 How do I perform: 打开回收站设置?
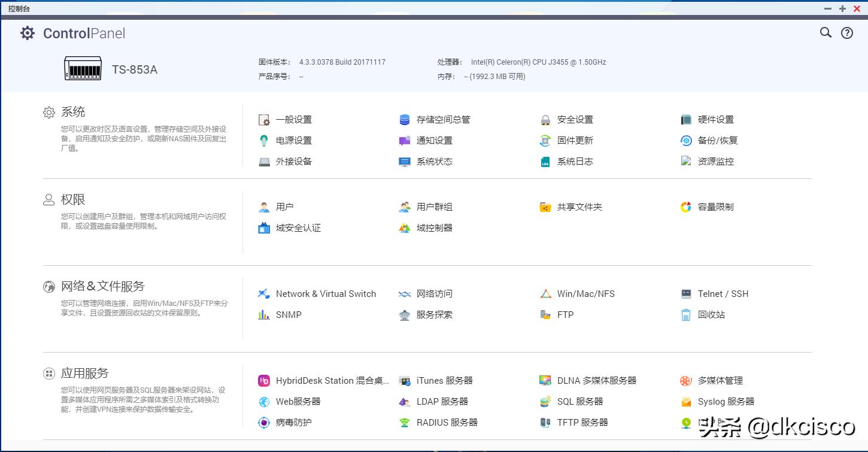711,314
